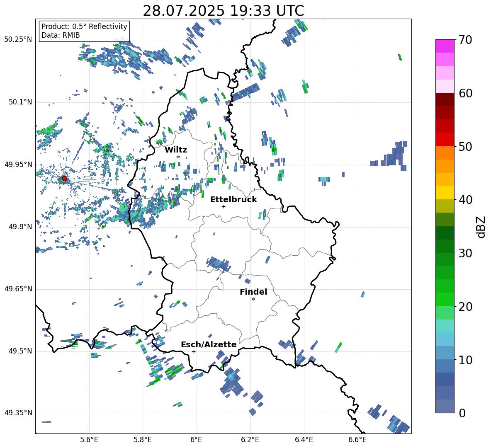
Task: Click the red radar site marker dot
Action: point(64,179)
